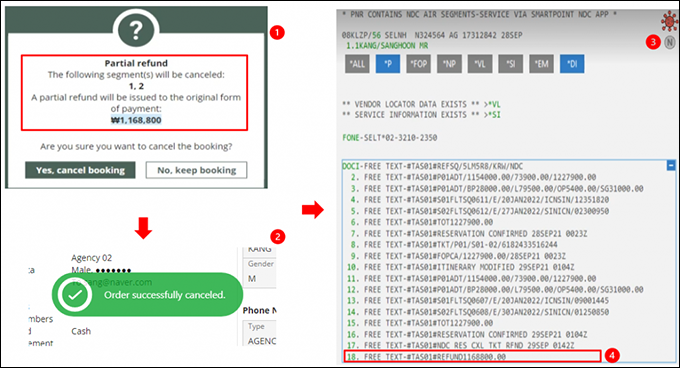Screen dimensions: 680x368
Task: Follow the >*SI service information link
Action: [x=492, y=115]
